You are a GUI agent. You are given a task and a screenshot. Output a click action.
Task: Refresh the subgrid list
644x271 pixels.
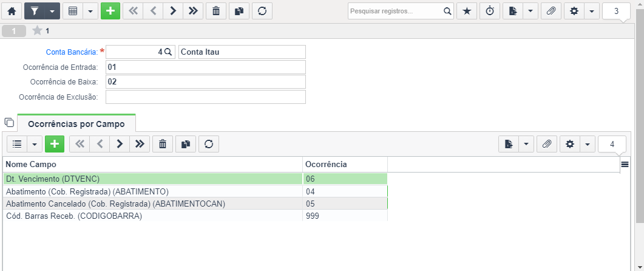[209, 144]
